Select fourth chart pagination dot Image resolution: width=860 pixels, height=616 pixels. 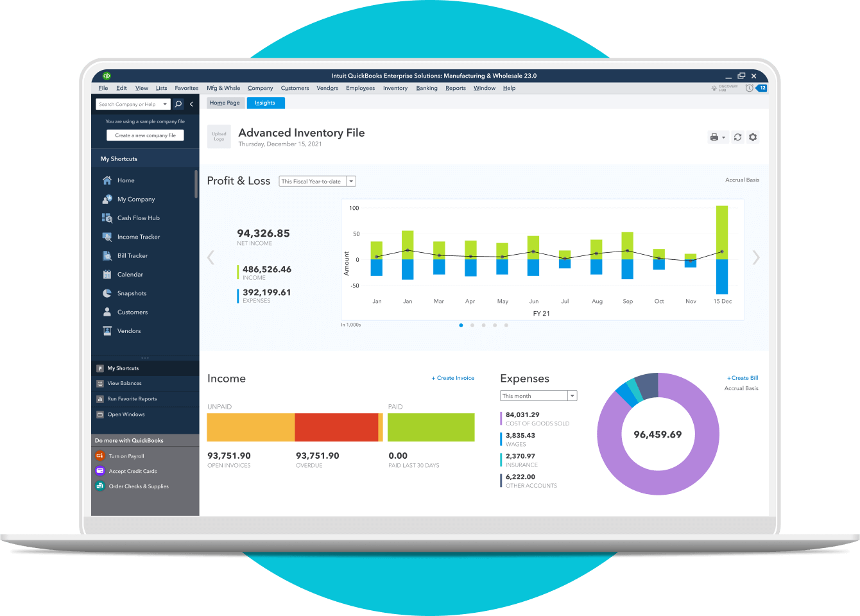[x=495, y=325]
